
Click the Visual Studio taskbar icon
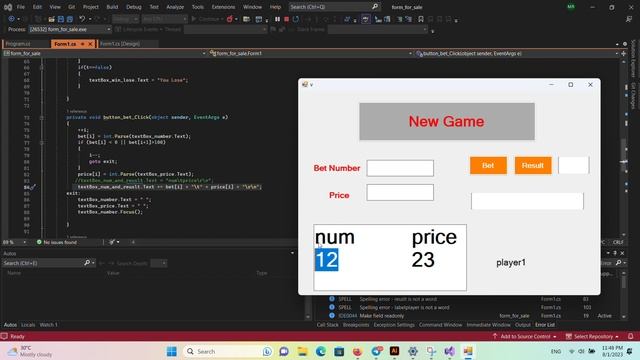tap(450, 351)
